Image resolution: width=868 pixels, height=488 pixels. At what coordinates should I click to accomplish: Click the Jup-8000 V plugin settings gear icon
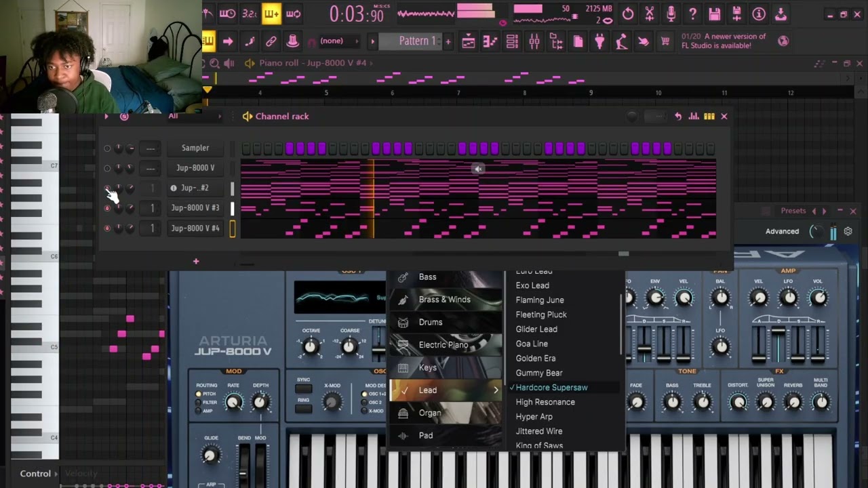[x=848, y=231]
